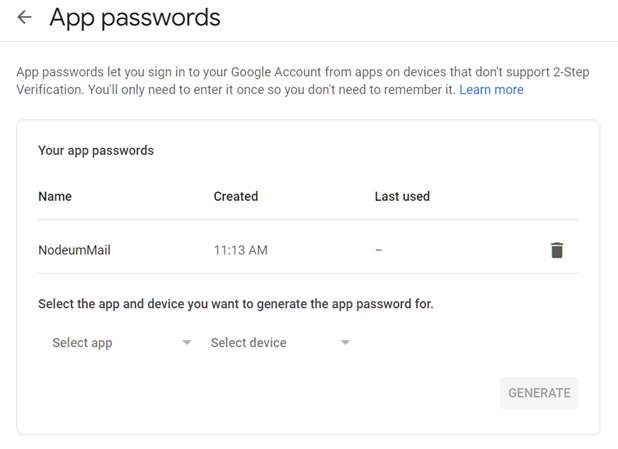Select the NodeumMail entry name
The height and width of the screenshot is (449, 618).
74,250
